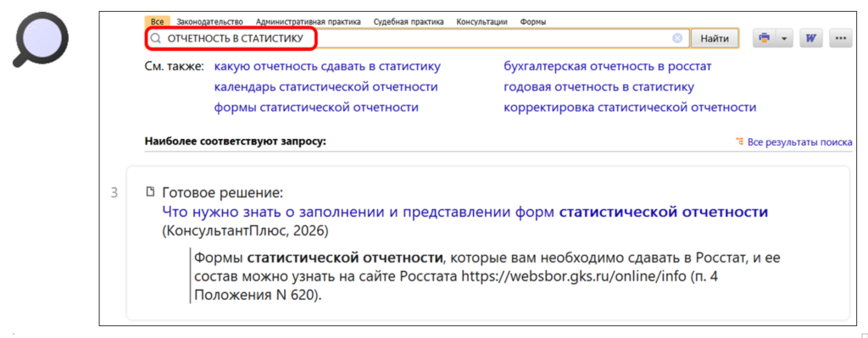
Task: Open link корректировка статистической отчетности
Action: coord(630,108)
